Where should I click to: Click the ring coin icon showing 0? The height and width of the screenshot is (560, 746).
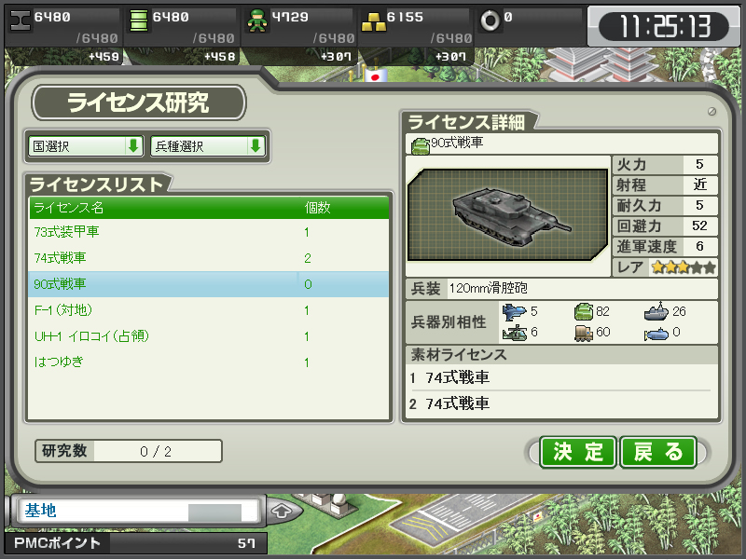(490, 21)
